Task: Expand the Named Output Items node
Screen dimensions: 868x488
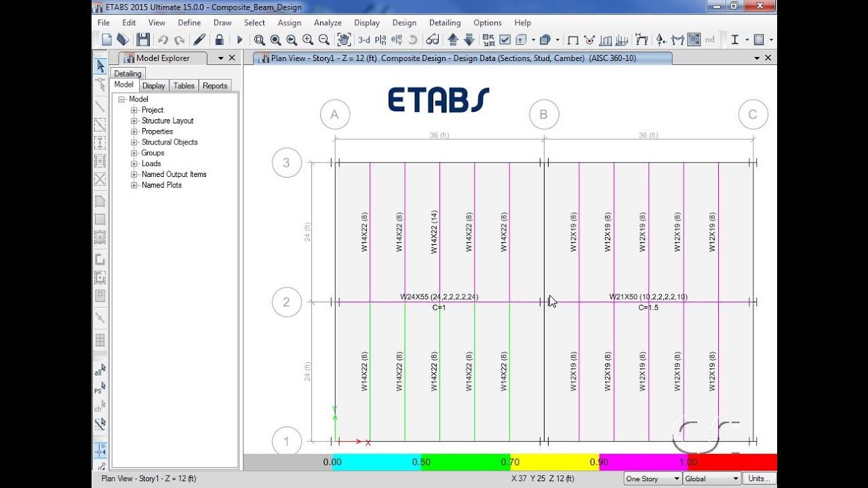Action: point(134,174)
